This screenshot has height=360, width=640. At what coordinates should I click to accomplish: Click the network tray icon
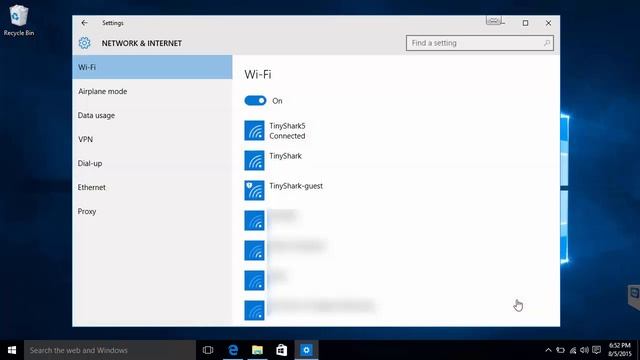pos(573,350)
